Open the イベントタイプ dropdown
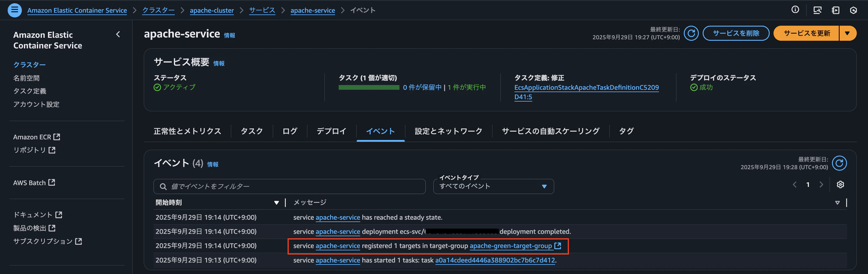This screenshot has height=274, width=868. point(493,186)
